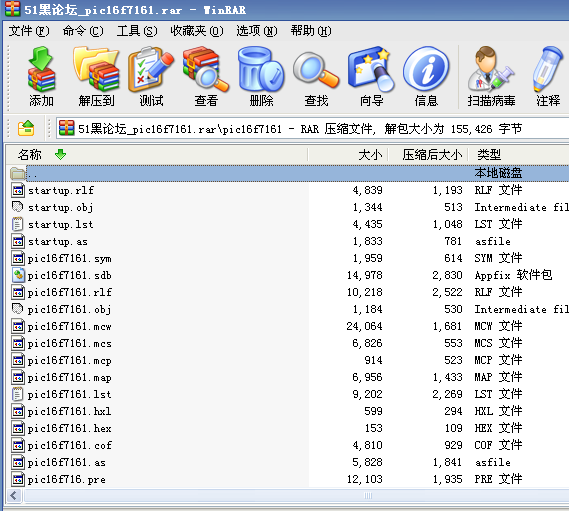569x511 pixels.
Task: Select the file pic16f7161.sym
Action: point(70,258)
